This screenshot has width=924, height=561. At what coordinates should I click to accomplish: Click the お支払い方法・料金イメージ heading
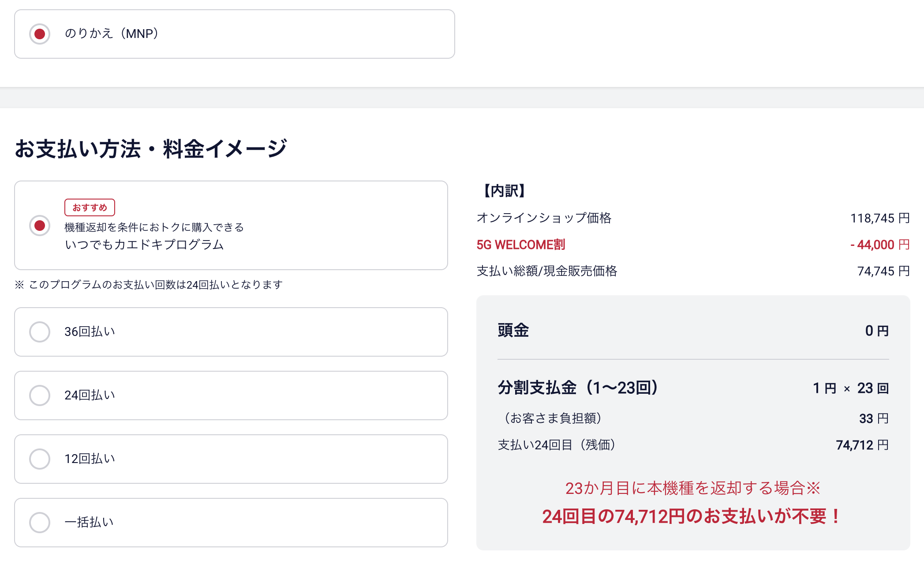(x=151, y=149)
